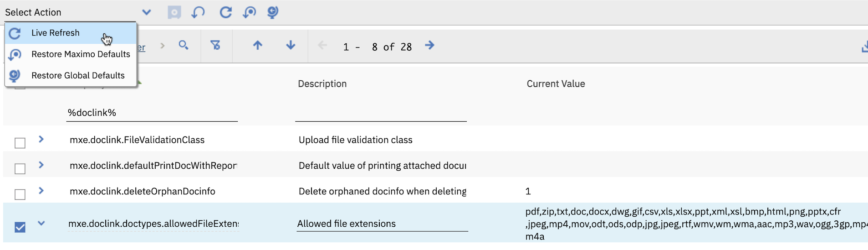Tick the mxe.doclink.deleteOrphanDocinfo row checkbox
868x250 pixels.
coord(20,194)
